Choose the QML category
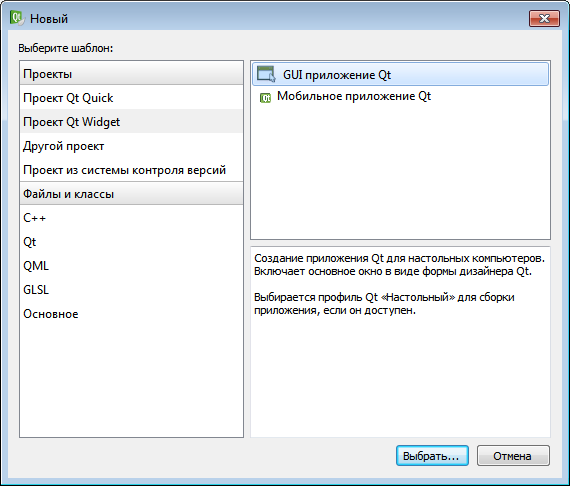The height and width of the screenshot is (486, 570). pyautogui.click(x=131, y=266)
